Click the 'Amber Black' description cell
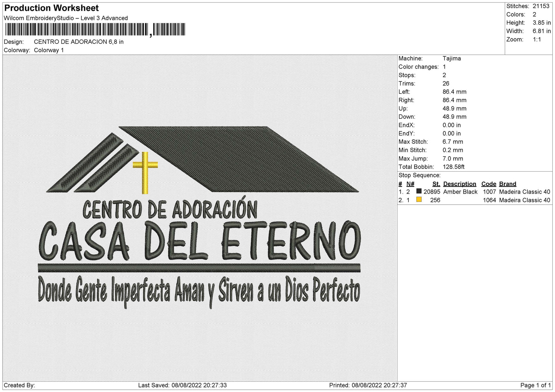 [x=460, y=192]
